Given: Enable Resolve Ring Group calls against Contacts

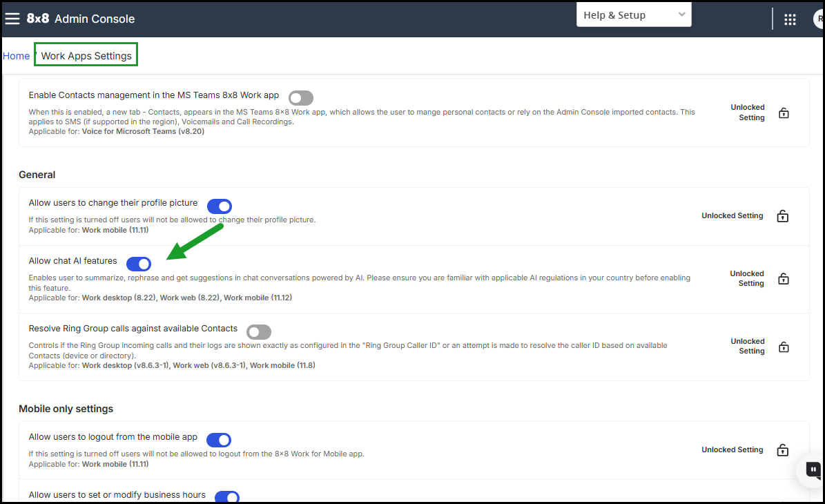Looking at the screenshot, I should tap(259, 332).
